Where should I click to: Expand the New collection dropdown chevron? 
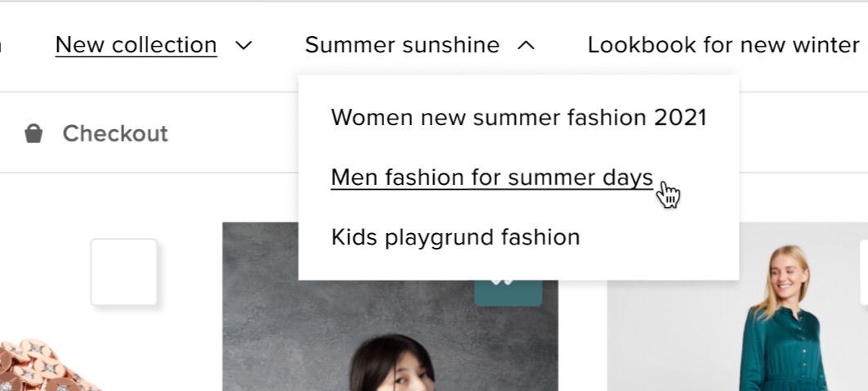[x=244, y=46]
